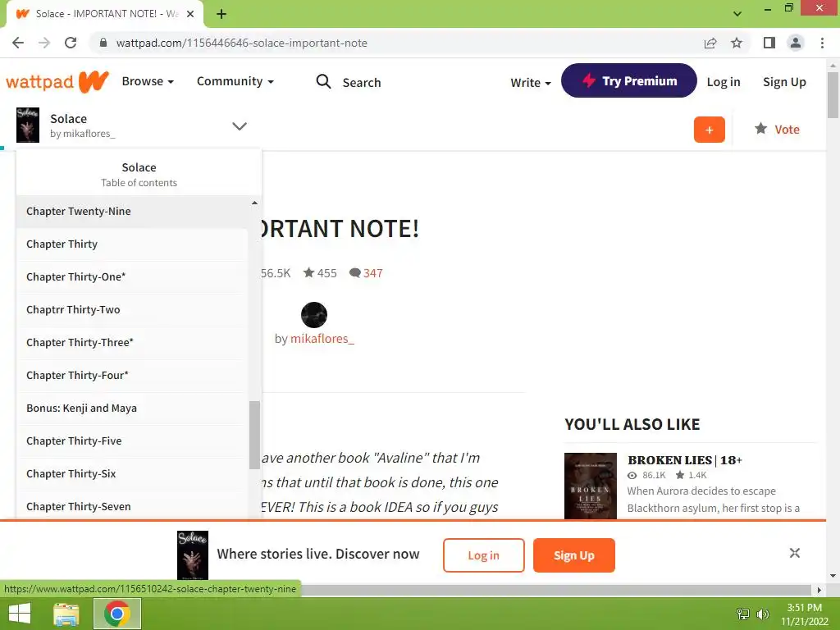Click the Search field
The height and width of the screenshot is (630, 840).
tap(362, 83)
